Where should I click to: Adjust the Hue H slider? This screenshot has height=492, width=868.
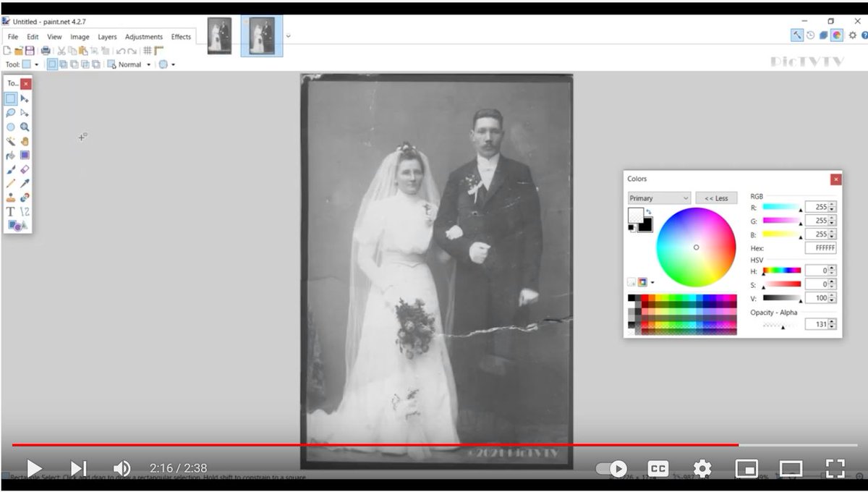tap(782, 271)
